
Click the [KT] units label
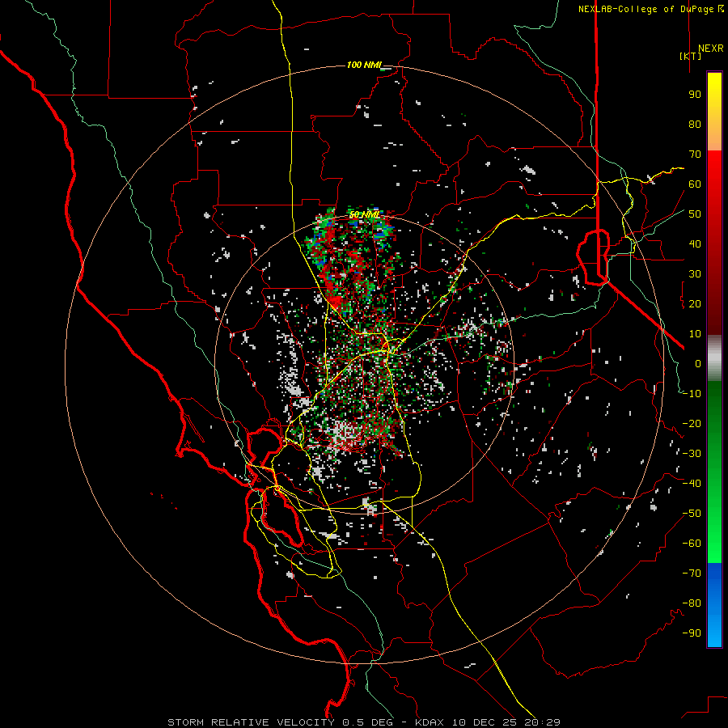pos(691,56)
